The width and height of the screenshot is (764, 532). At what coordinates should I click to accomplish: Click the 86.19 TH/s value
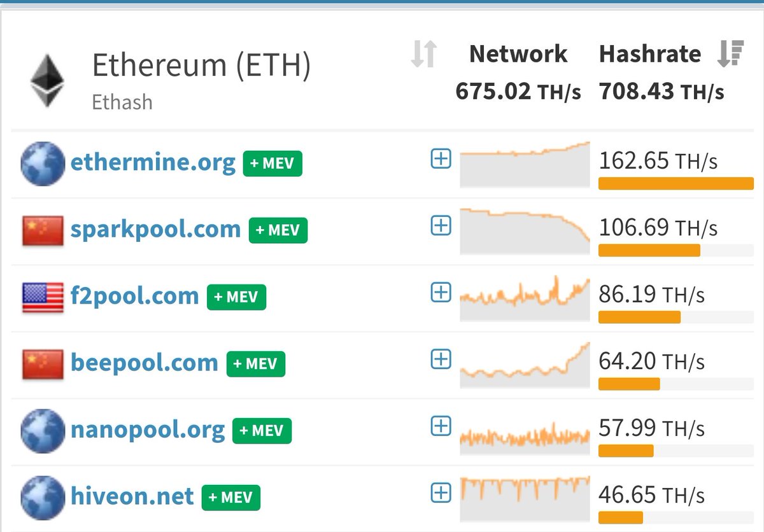coord(651,294)
